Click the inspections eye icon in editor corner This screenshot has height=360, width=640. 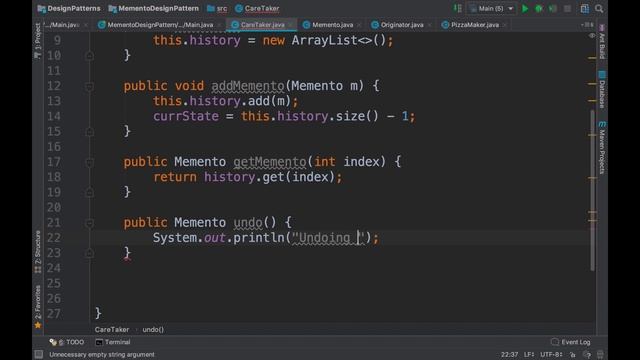point(592,36)
